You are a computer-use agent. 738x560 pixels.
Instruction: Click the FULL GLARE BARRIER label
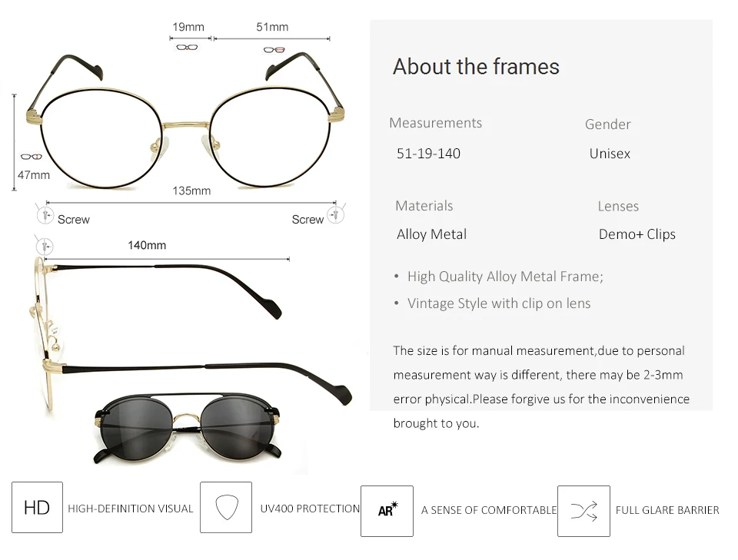pyautogui.click(x=667, y=510)
